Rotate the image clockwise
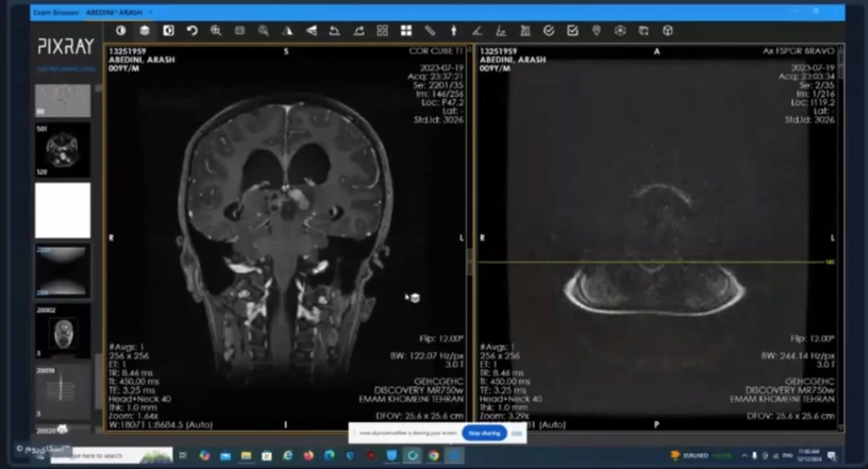 coord(358,31)
